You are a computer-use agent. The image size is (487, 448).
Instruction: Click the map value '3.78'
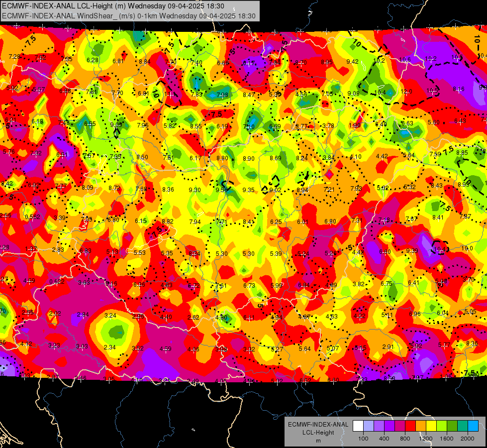pyautogui.click(x=328, y=125)
